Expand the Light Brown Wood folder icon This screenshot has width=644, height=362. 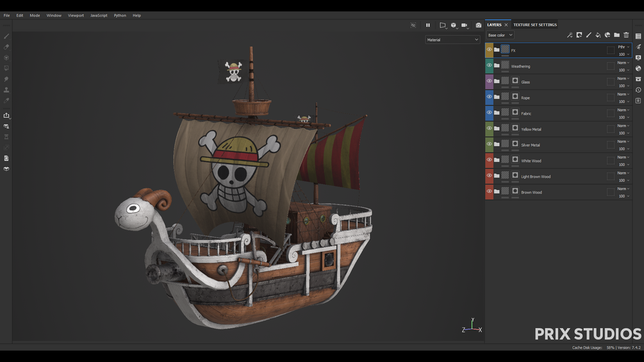[x=497, y=176]
